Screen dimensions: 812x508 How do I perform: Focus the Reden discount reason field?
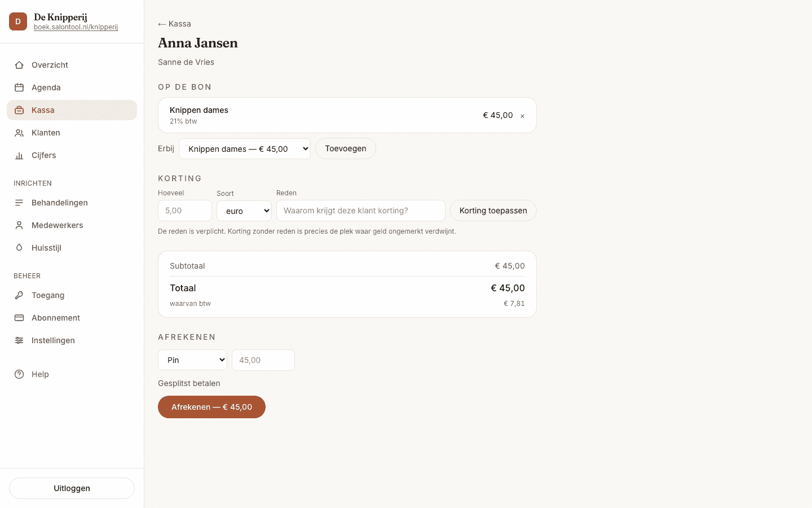(361, 211)
